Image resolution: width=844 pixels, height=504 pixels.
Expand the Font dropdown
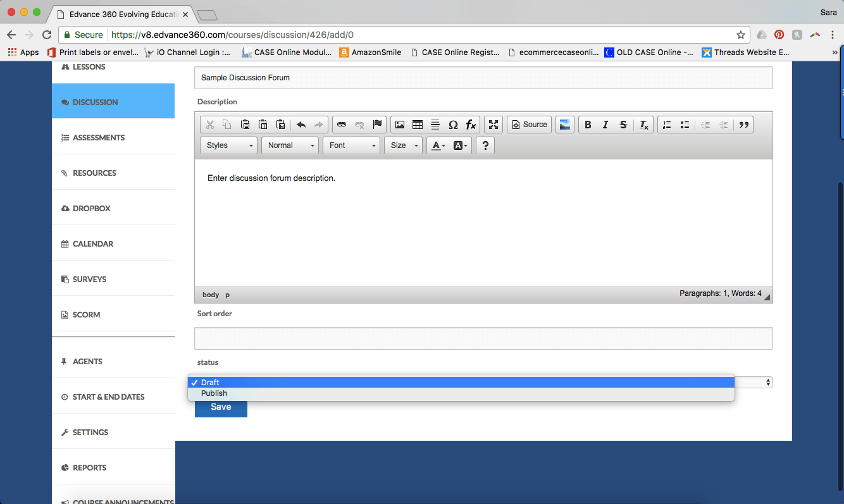coord(352,145)
